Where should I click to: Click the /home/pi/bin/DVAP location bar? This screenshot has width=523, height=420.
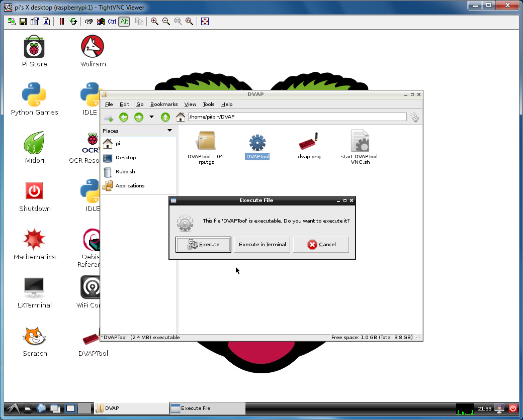click(x=297, y=117)
